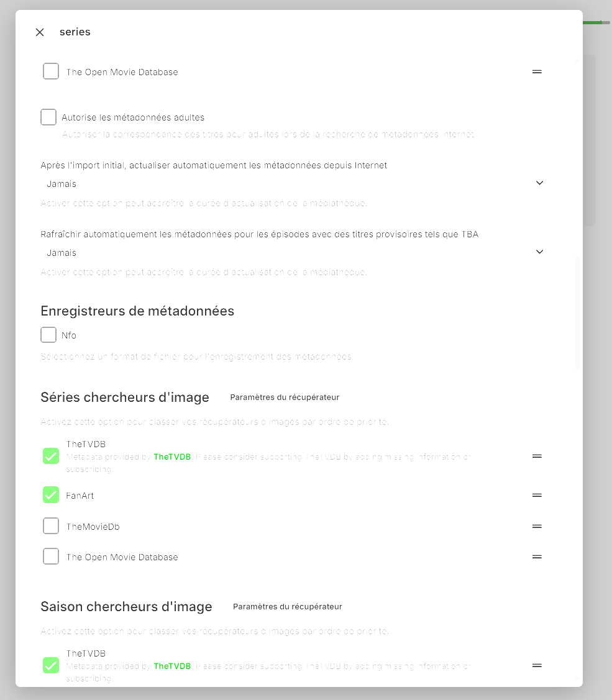
Task: Enable the Autorise les métadonnées adultes checkbox
Action: point(48,117)
